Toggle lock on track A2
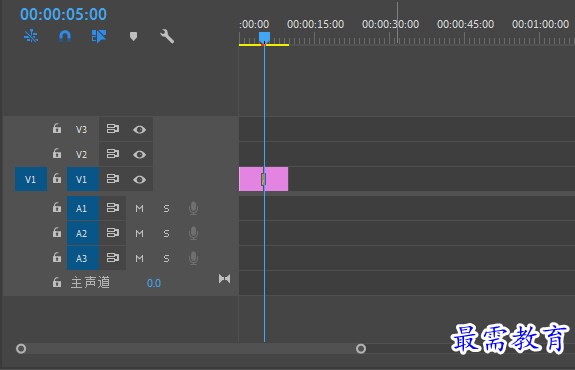The width and height of the screenshot is (575, 370). pyautogui.click(x=56, y=232)
